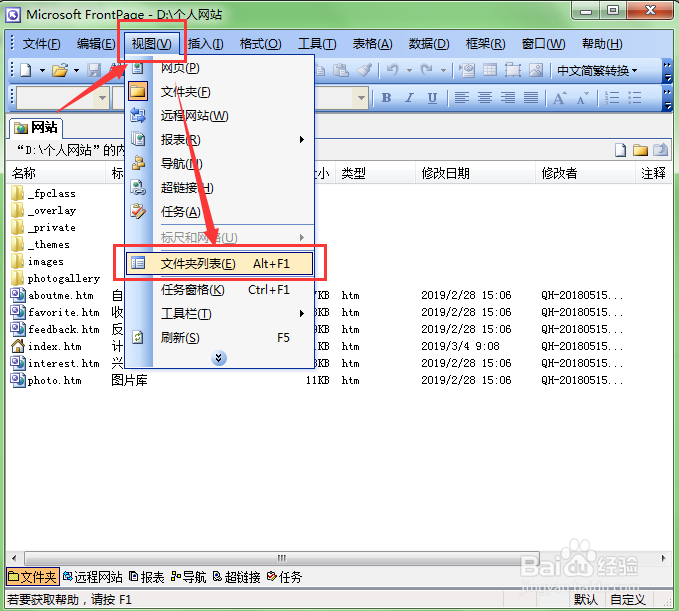Click the 文件夹 view button at bottom
Image resolution: width=679 pixels, height=611 pixels.
32,577
